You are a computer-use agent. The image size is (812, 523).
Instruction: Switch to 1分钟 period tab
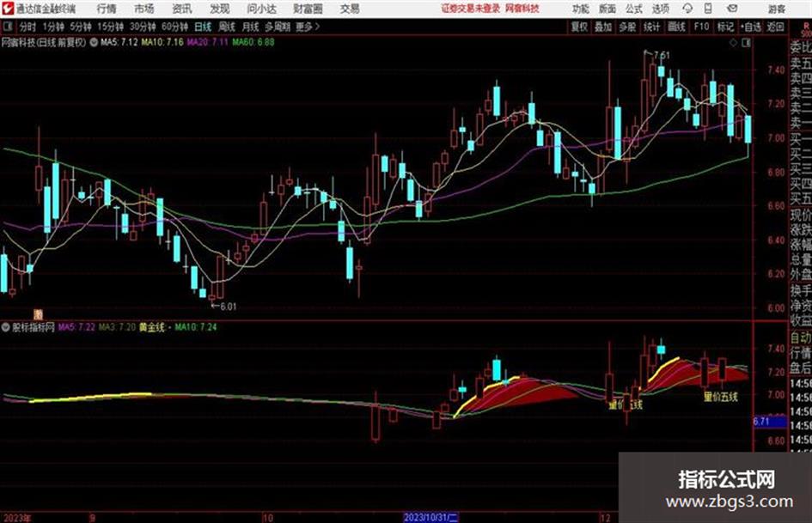52,27
